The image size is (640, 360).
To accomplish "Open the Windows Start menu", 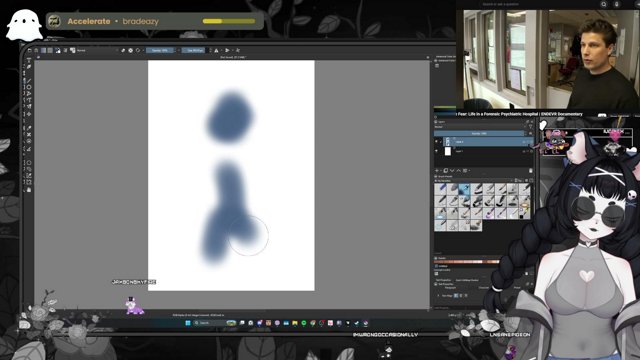I will click(188, 322).
